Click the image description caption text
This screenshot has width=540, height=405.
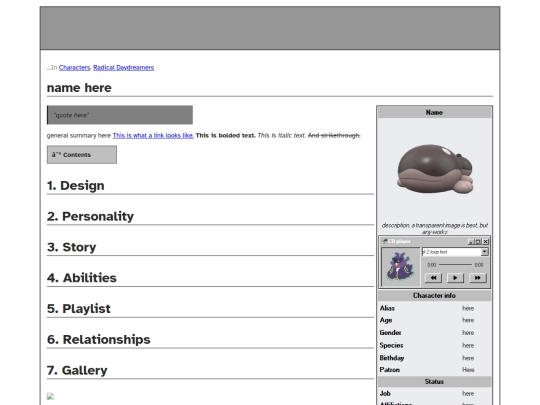[435, 229]
